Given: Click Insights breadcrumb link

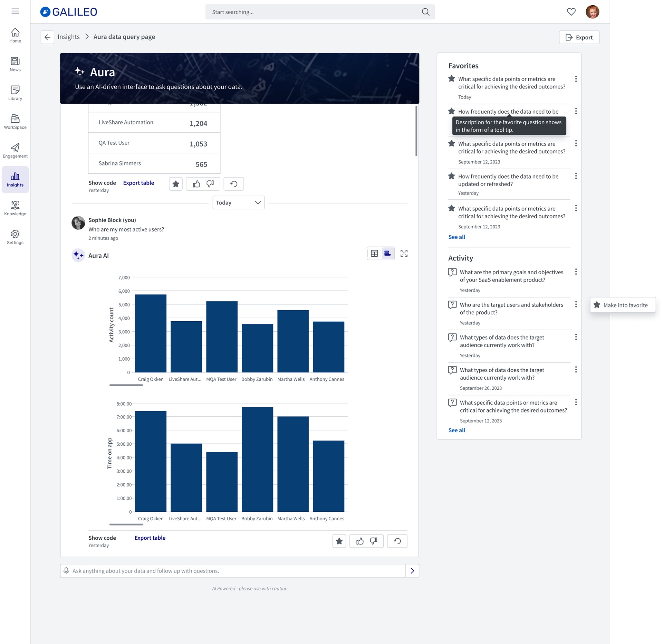Looking at the screenshot, I should click(68, 37).
